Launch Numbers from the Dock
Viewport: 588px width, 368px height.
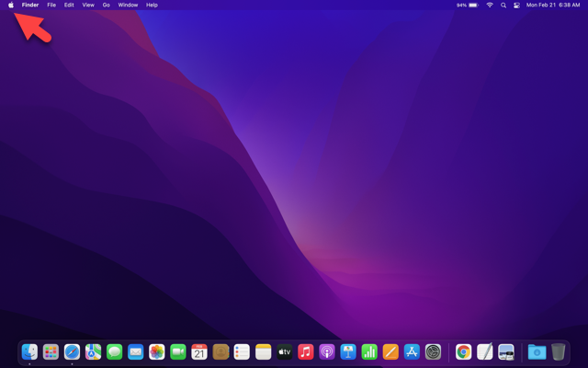click(369, 351)
